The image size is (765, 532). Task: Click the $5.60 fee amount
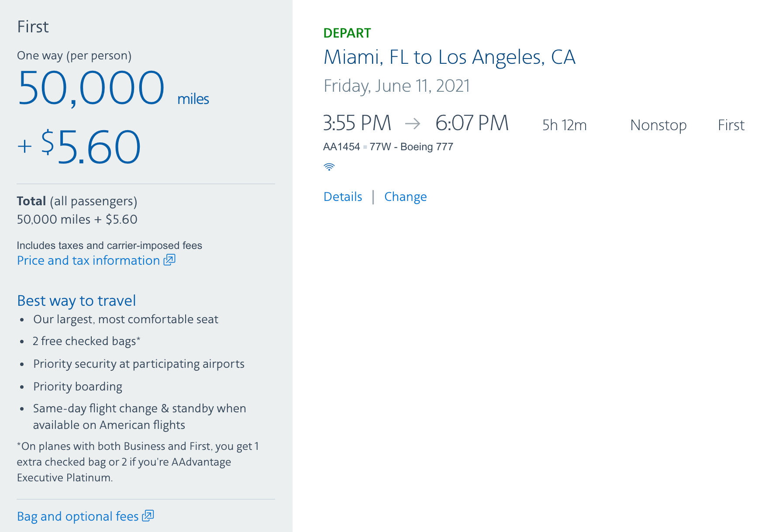click(x=91, y=147)
